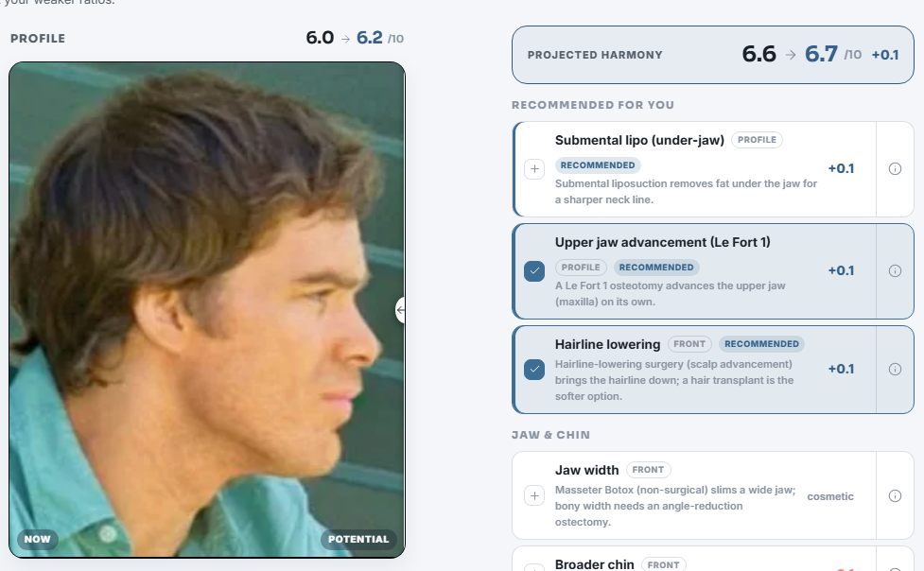The width and height of the screenshot is (924, 571).
Task: Click the profile comparison photo
Action: click(x=207, y=310)
